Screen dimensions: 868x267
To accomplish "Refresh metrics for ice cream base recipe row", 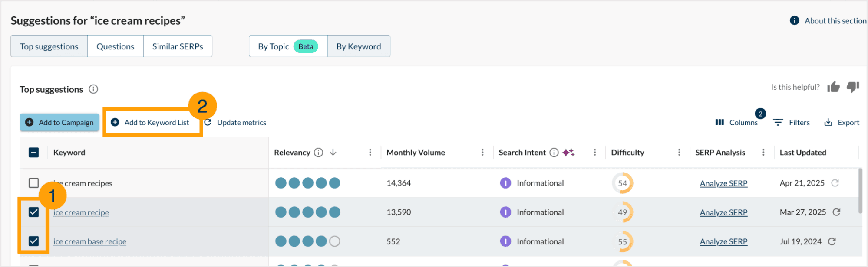I will point(832,241).
